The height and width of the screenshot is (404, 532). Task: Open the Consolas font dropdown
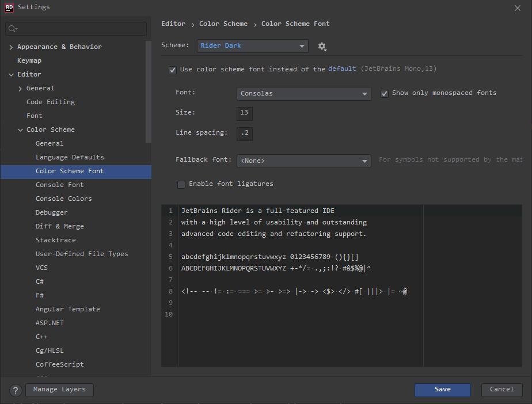(303, 93)
